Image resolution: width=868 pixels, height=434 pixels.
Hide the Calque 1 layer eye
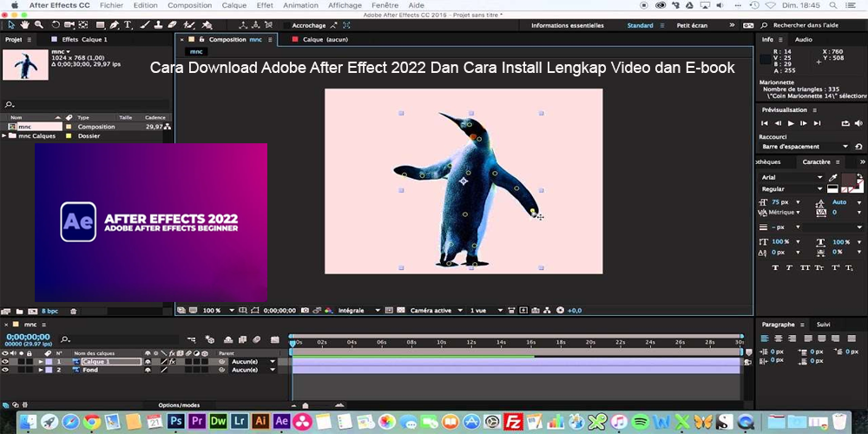5,361
